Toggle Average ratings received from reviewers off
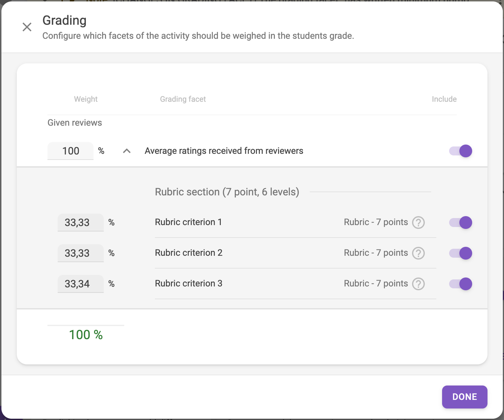Viewport: 504px width, 420px height. click(460, 151)
